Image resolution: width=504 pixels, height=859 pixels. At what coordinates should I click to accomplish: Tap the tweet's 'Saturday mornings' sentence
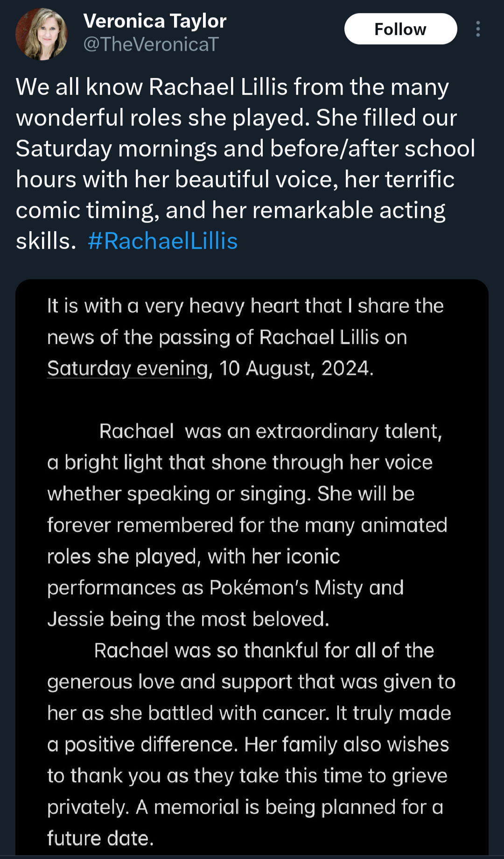[245, 148]
